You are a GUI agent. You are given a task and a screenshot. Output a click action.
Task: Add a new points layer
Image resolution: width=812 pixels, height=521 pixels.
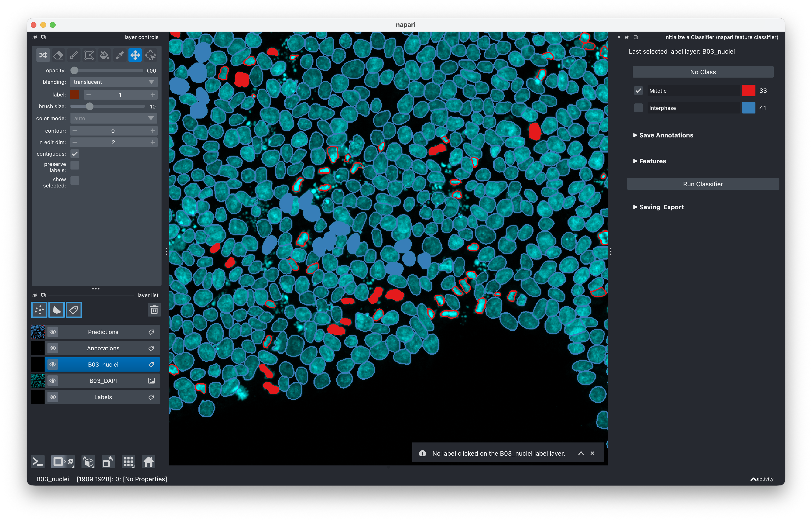[39, 310]
